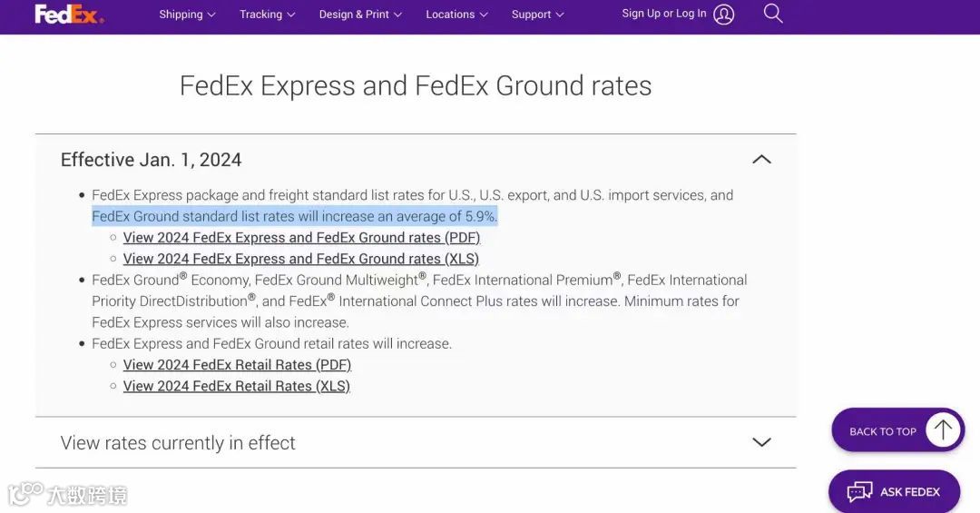Click Sign Up or Log In
Viewport: 980px width, 513px height.
coord(663,14)
